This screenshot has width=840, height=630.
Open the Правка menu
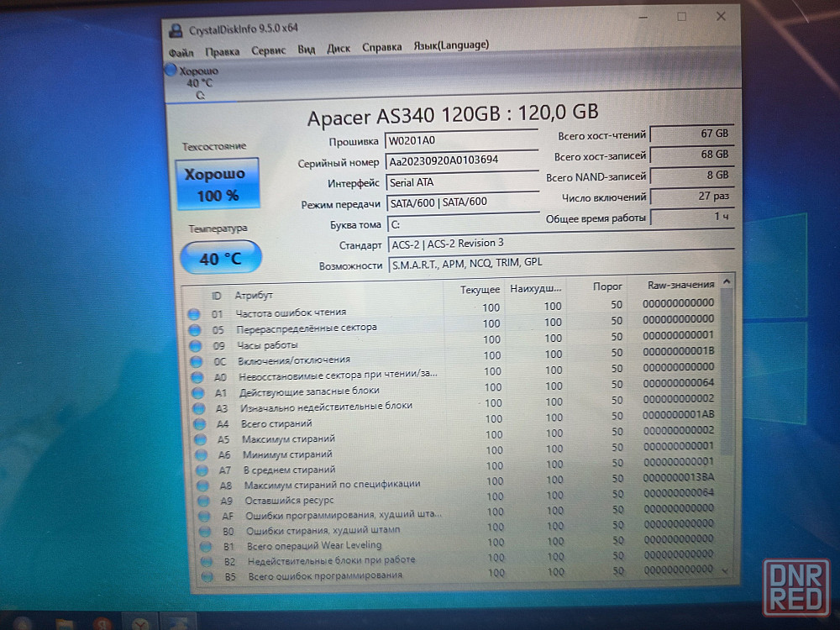tap(222, 51)
